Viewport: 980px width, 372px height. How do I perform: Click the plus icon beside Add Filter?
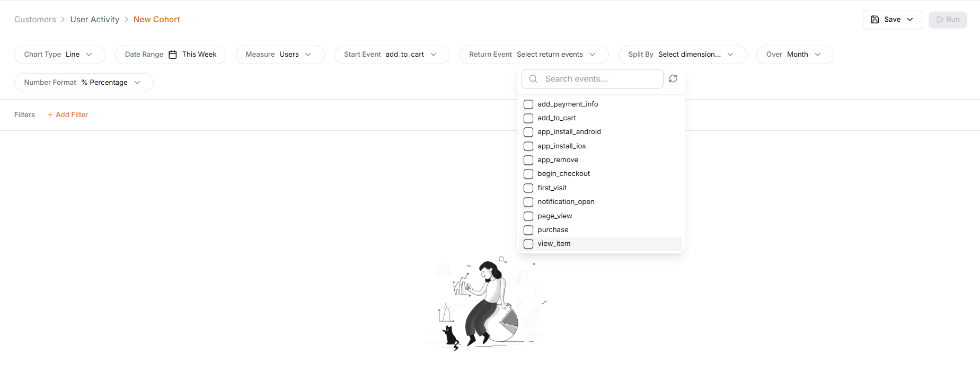tap(50, 115)
